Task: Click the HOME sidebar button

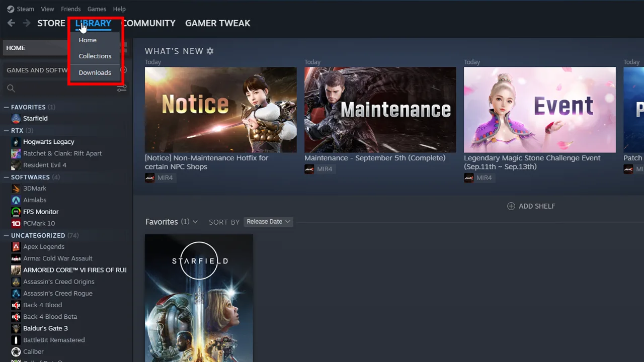Action: click(35, 48)
